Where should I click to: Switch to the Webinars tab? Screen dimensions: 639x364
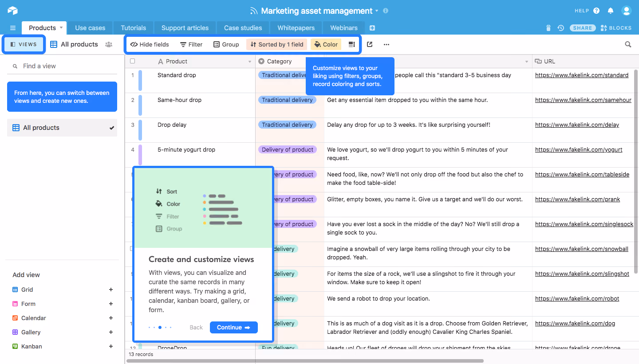(x=344, y=28)
